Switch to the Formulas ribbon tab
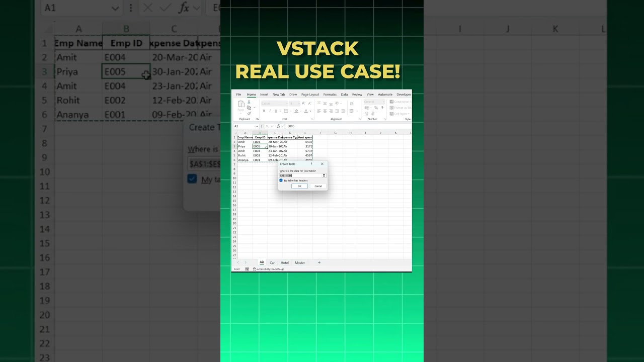Screen dimensions: 644x362 [x=330, y=95]
